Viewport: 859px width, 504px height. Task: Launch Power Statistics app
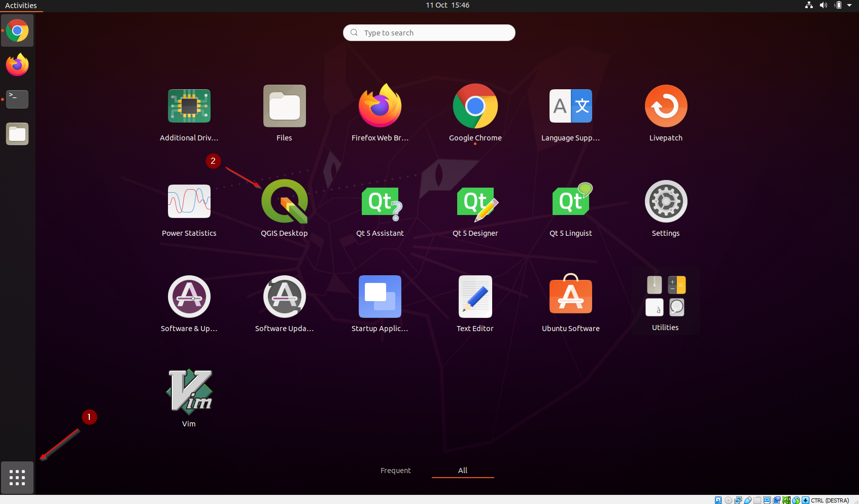click(x=189, y=201)
